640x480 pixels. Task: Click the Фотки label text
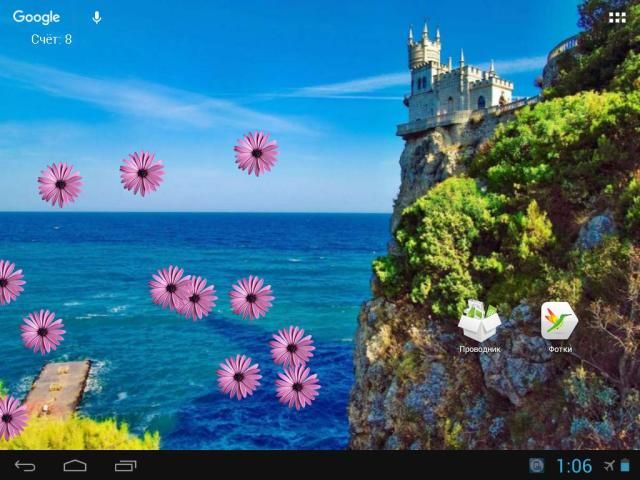click(x=559, y=349)
